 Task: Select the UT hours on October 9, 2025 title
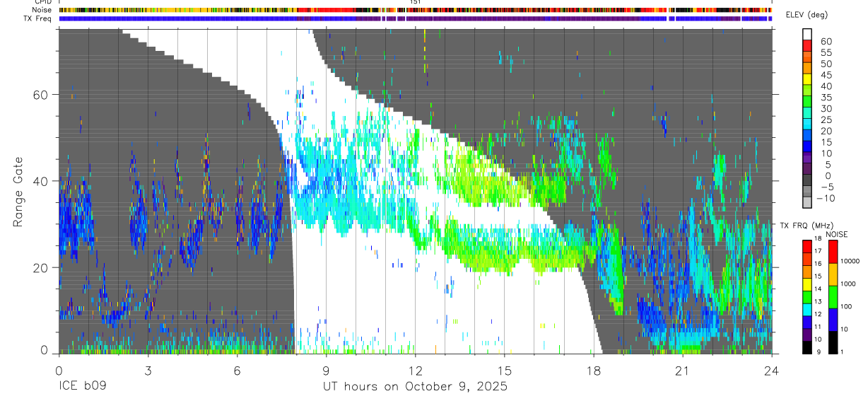pos(415,387)
